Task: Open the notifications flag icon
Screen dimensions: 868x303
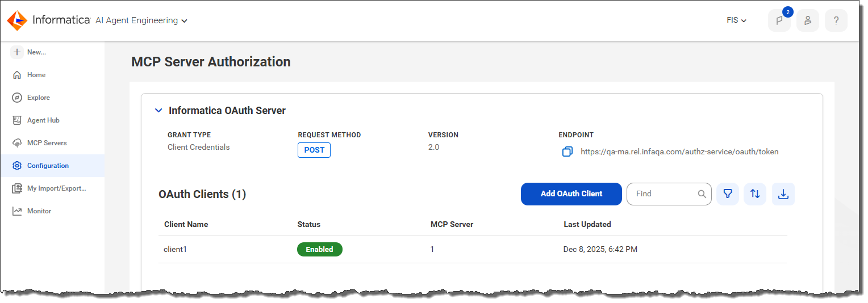Action: 779,20
